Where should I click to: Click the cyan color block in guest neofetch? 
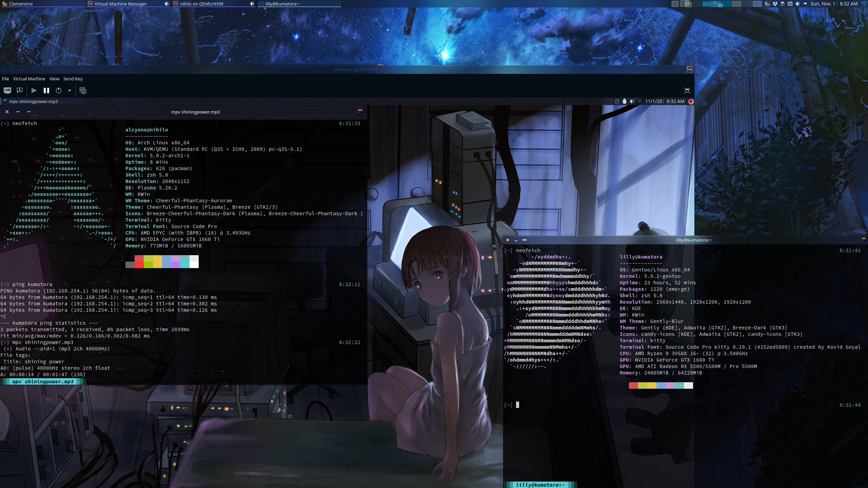point(185,262)
